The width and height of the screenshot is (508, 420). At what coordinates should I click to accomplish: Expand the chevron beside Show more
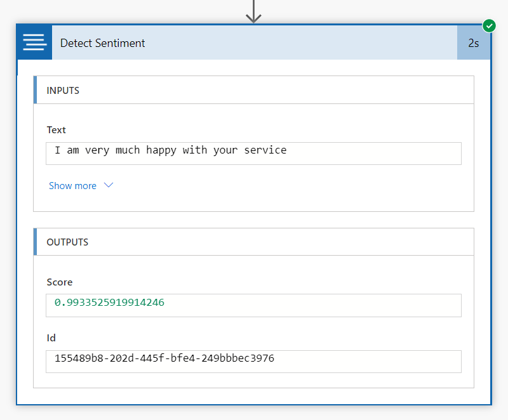click(x=108, y=185)
